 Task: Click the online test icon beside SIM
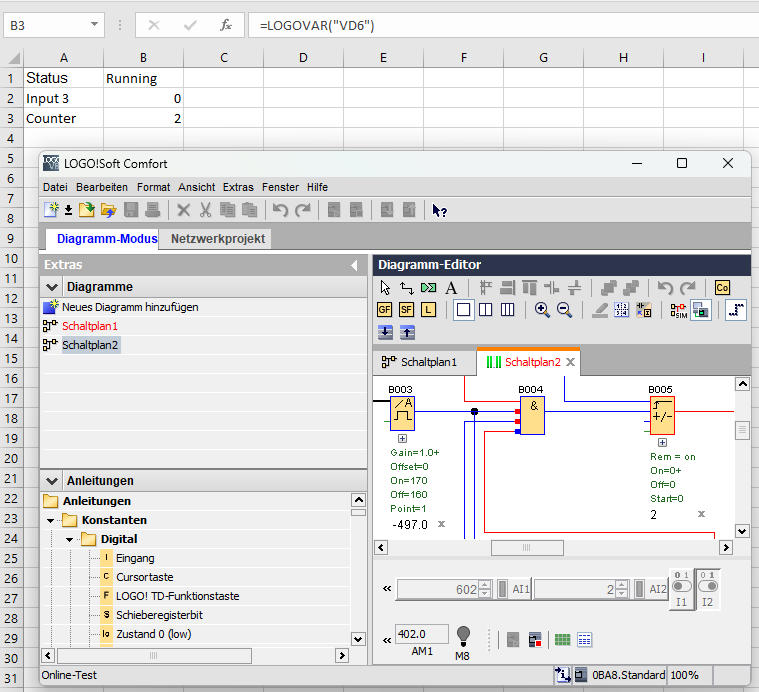701,310
